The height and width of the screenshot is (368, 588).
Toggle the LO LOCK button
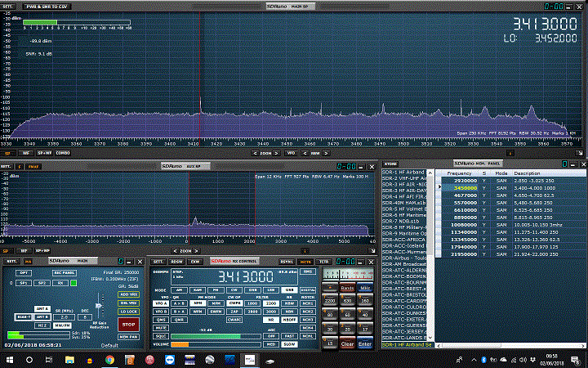click(129, 312)
